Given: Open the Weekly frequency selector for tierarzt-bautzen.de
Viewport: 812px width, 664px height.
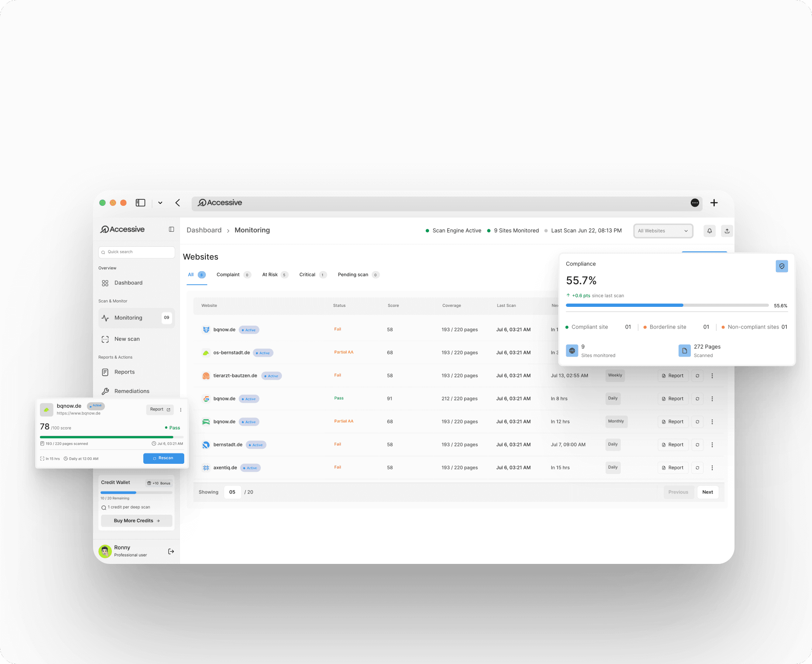Looking at the screenshot, I should [615, 375].
